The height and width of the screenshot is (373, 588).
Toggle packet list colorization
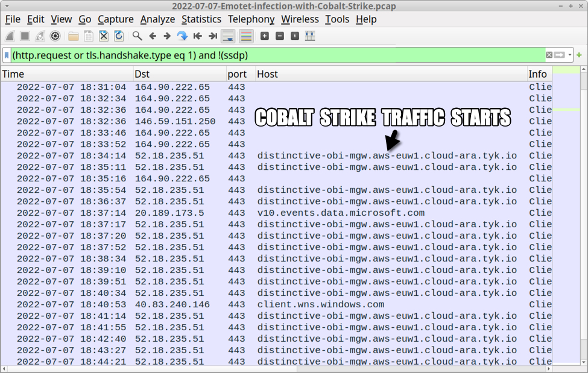point(246,36)
